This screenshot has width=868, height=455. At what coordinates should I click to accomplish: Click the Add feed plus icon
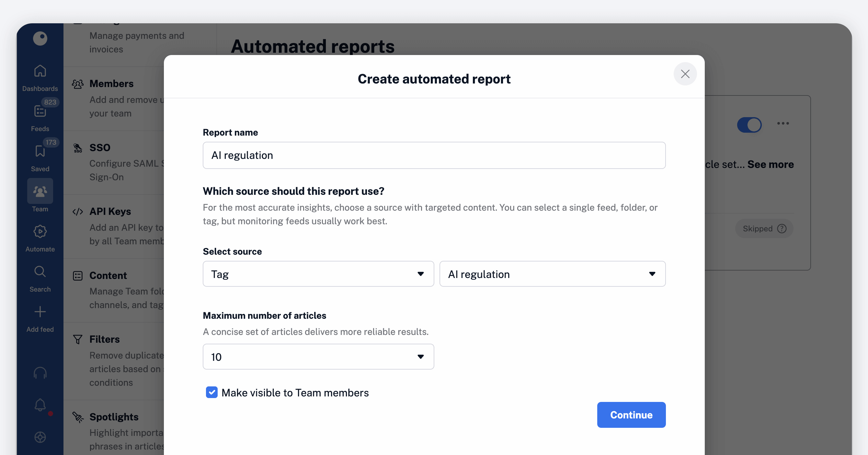[x=40, y=312]
